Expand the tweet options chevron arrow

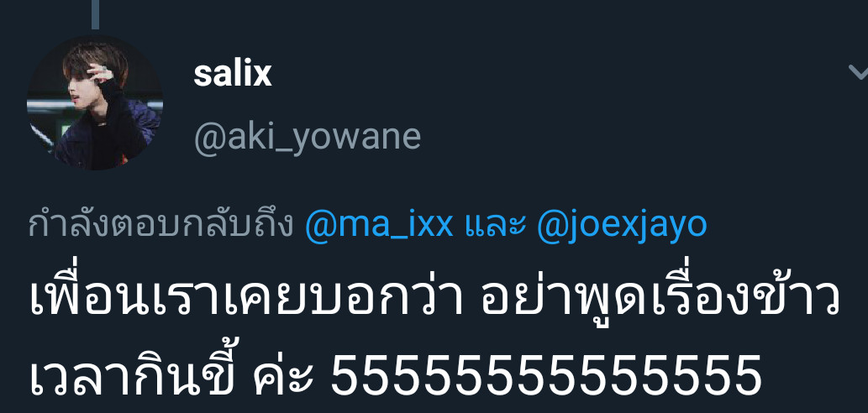857,72
